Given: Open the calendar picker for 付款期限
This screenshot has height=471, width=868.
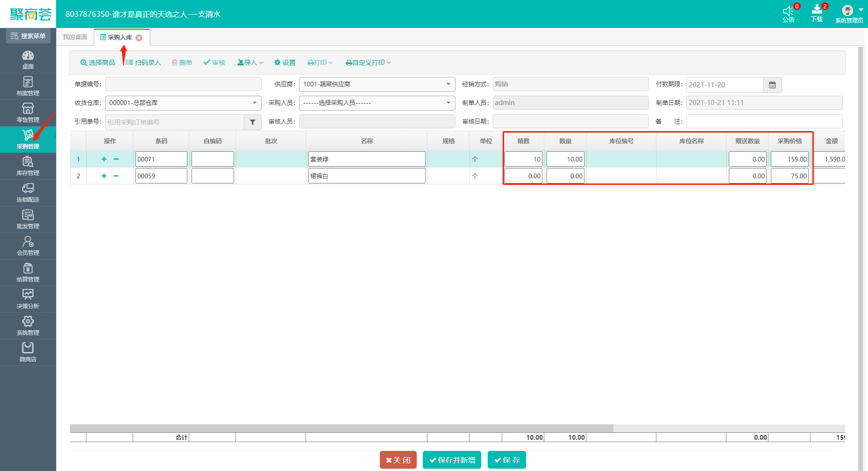Looking at the screenshot, I should pos(773,85).
